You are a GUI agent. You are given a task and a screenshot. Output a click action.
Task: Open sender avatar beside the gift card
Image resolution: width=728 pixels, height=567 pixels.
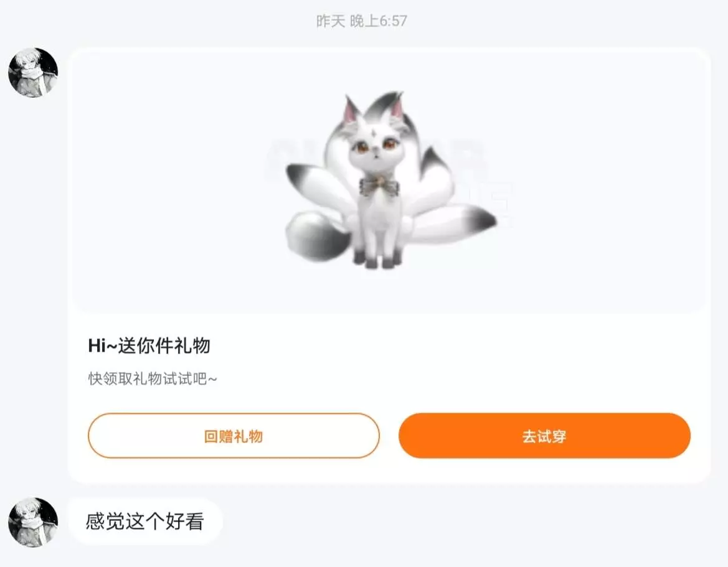[33, 72]
